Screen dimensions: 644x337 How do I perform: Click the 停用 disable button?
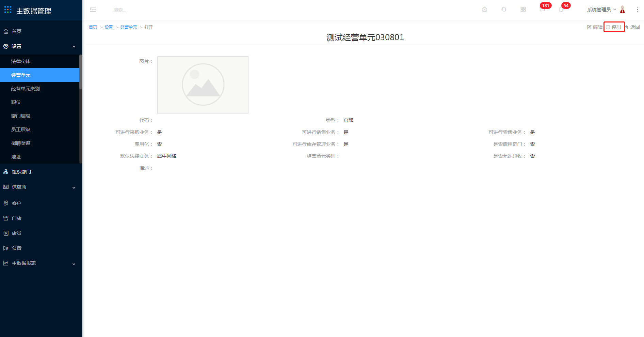[x=614, y=27]
